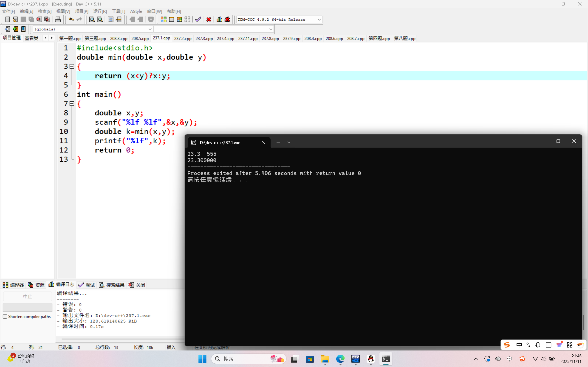The width and height of the screenshot is (588, 367).
Task: Click the Undo arrow icon
Action: tap(71, 19)
